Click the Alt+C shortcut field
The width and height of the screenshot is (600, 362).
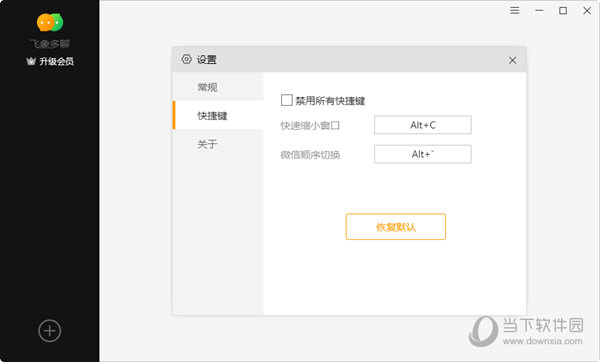pos(423,125)
